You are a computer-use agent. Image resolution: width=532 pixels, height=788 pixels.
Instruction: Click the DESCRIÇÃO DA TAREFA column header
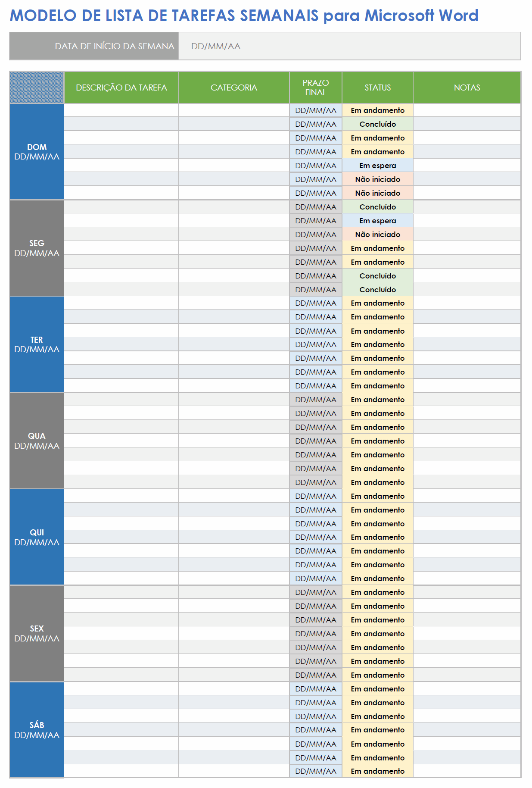tap(121, 88)
